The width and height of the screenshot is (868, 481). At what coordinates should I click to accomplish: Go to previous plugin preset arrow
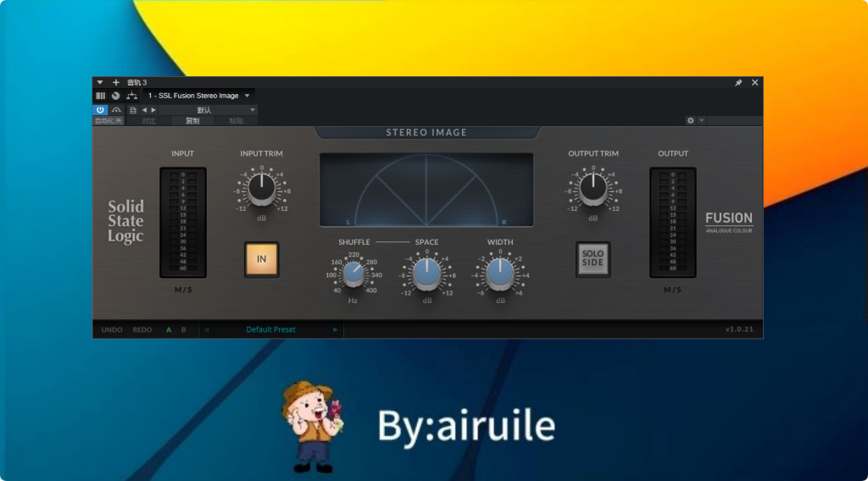coord(207,330)
